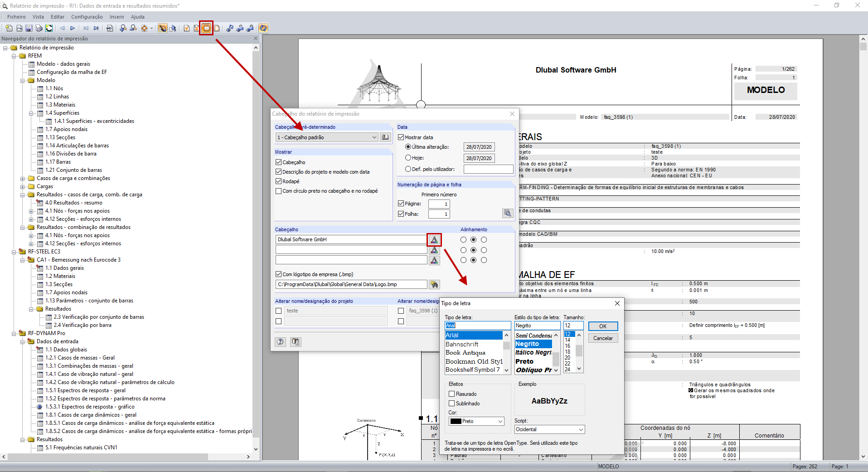Click the printer icon in the toolbar
This screenshot has width=868, height=472.
pyautogui.click(x=39, y=28)
